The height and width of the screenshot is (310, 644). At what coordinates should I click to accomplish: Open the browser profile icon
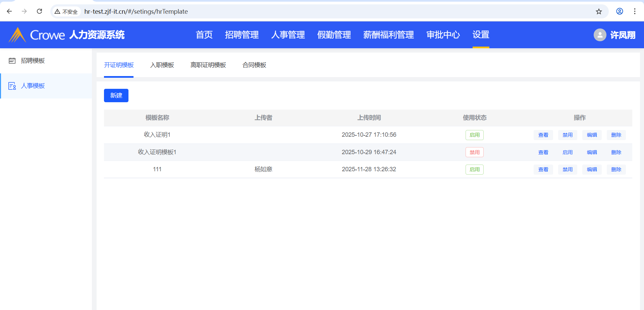click(620, 11)
